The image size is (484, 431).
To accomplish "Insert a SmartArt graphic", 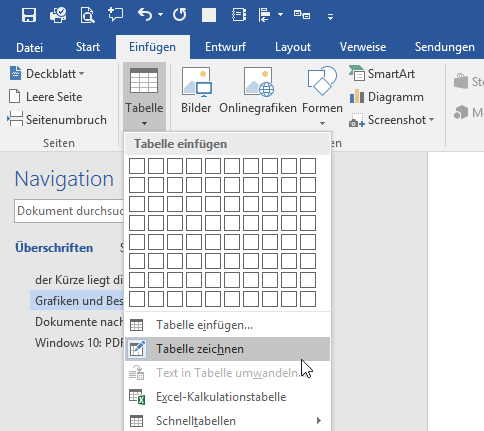I will click(x=382, y=74).
